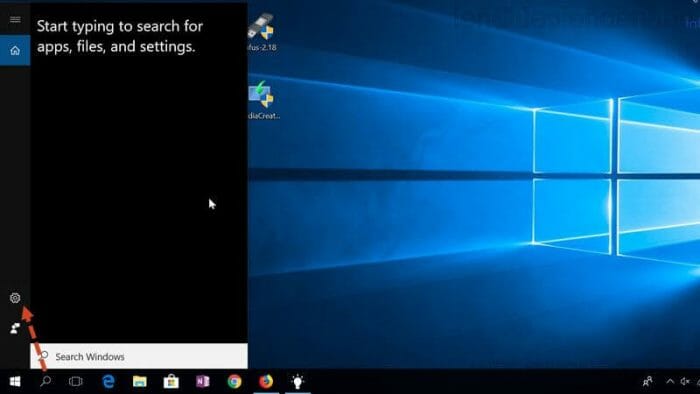Launch Google Chrome from the taskbar
The height and width of the screenshot is (394, 700).
(234, 382)
